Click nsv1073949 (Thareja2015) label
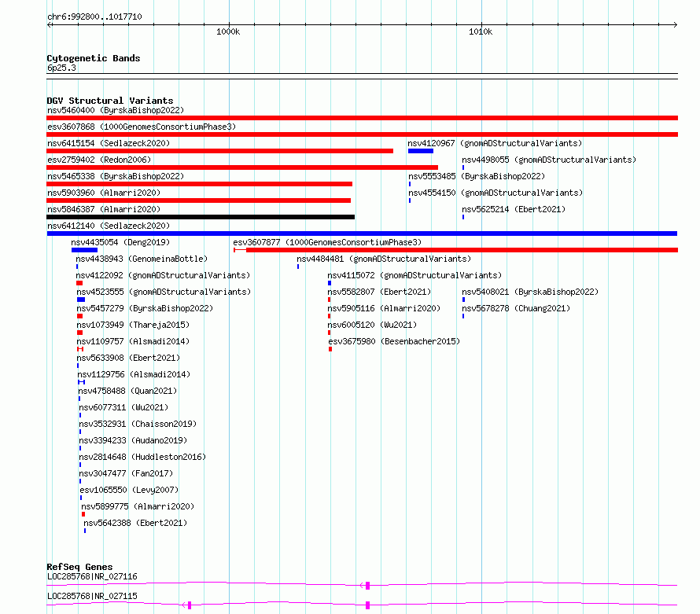700x614 pixels. click(x=133, y=325)
